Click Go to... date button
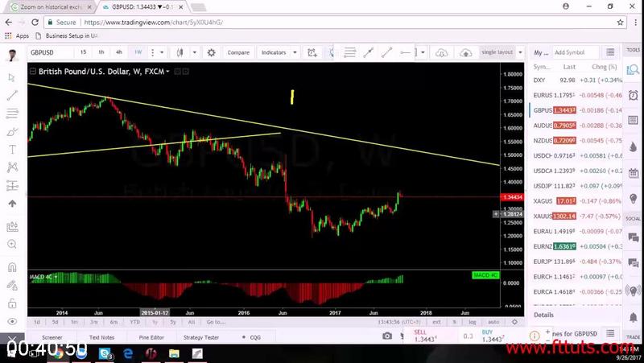This screenshot has width=644, height=363. (216, 322)
